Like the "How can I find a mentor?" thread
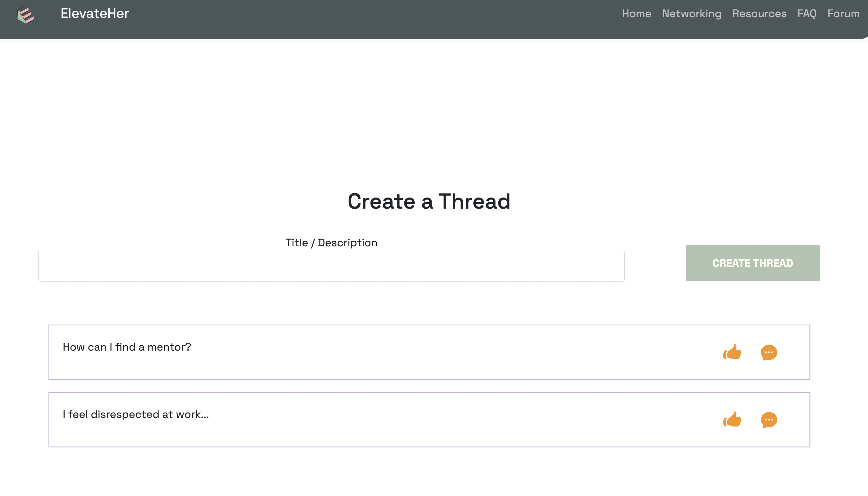The image size is (868, 496). [x=732, y=352]
